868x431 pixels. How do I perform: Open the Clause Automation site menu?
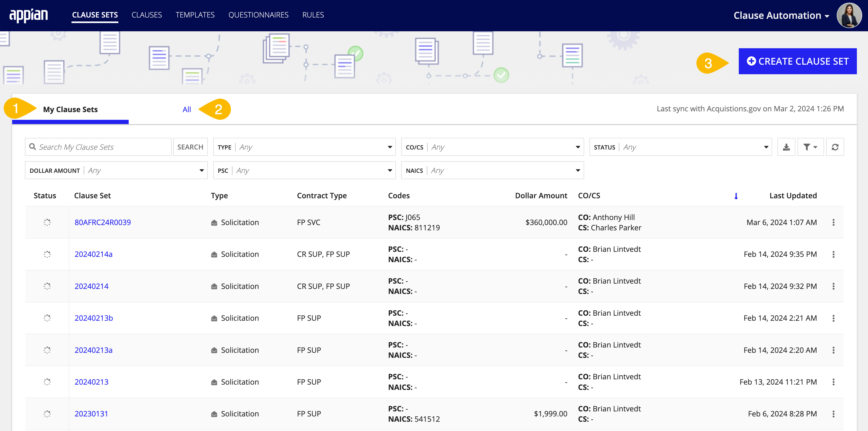tap(781, 16)
